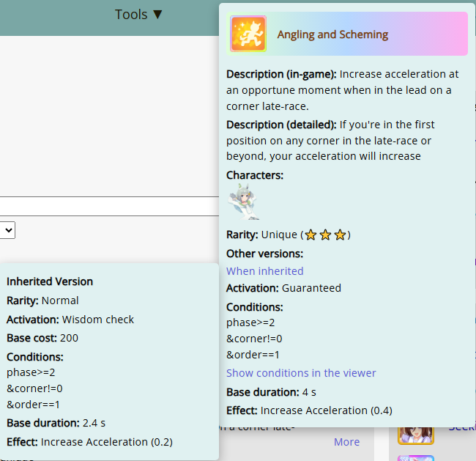Open the small dropdown on the left

click(x=7, y=230)
